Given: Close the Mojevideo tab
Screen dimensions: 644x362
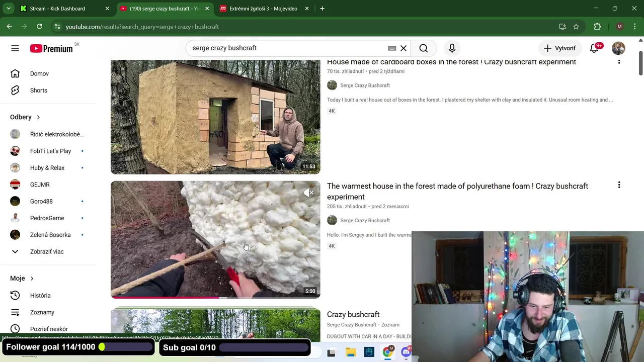Looking at the screenshot, I should point(307,9).
